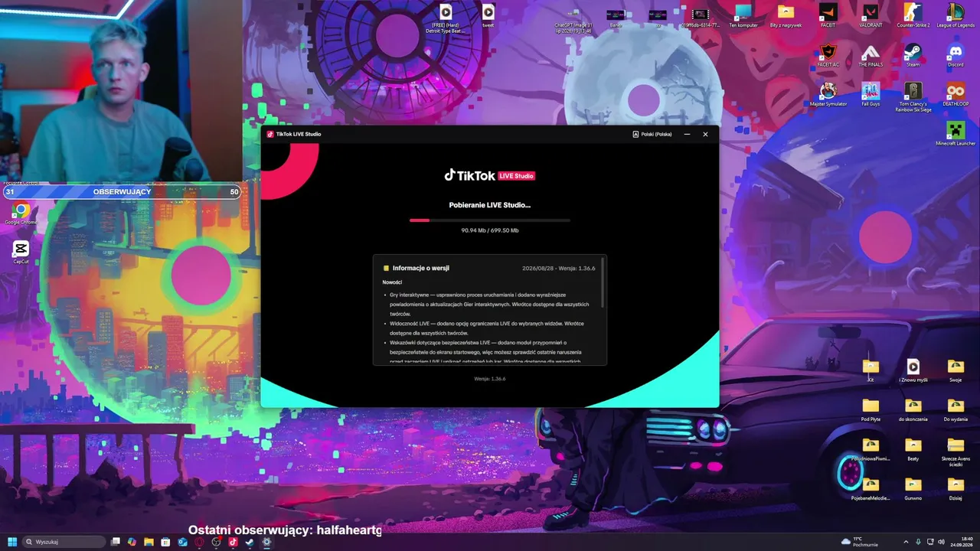This screenshot has width=980, height=551.
Task: Open the Windows Start menu
Action: [11, 542]
